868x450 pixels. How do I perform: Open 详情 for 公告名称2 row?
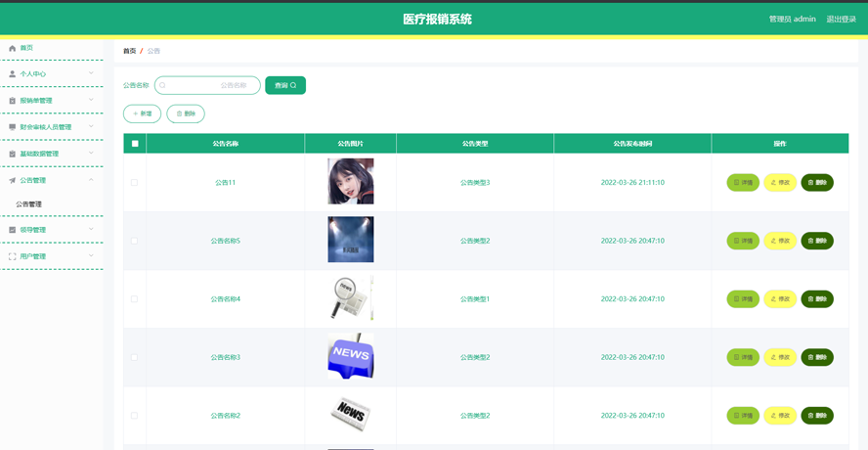tap(743, 415)
